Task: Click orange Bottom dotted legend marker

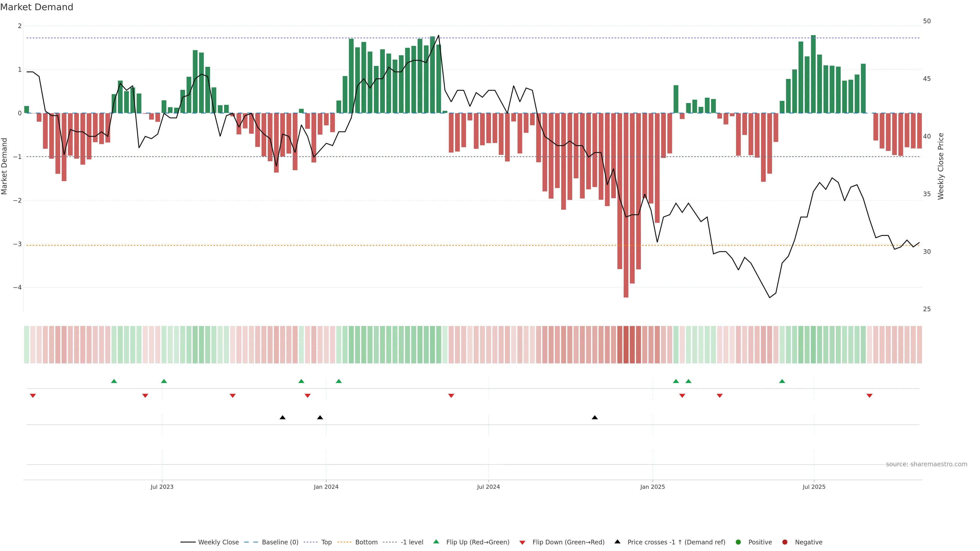Action: point(345,542)
